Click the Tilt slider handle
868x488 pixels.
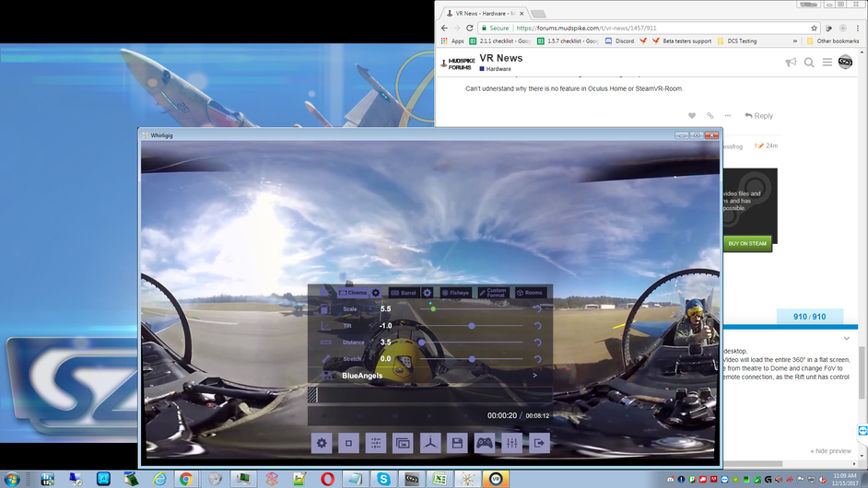(x=472, y=326)
